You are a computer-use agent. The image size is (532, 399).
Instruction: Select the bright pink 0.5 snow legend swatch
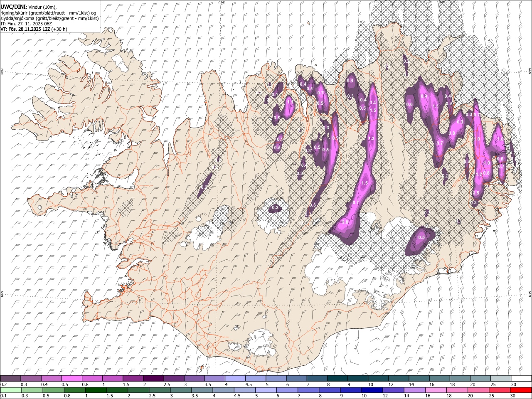tap(71, 378)
